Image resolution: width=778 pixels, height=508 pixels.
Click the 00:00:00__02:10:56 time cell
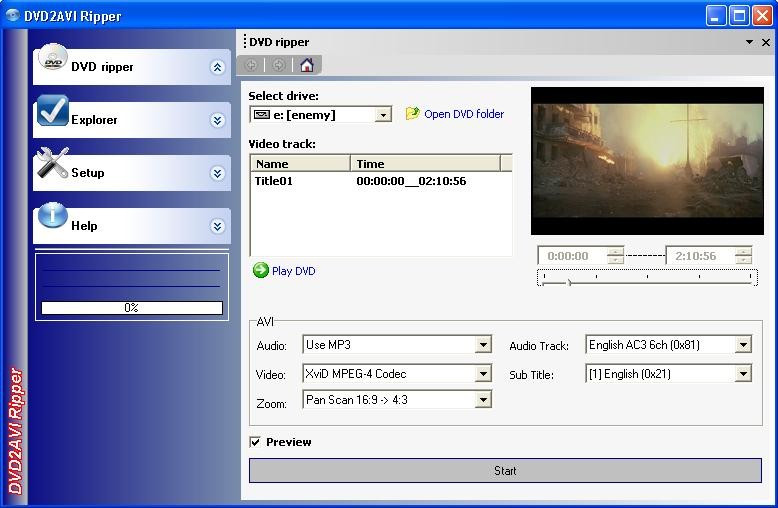(x=411, y=181)
